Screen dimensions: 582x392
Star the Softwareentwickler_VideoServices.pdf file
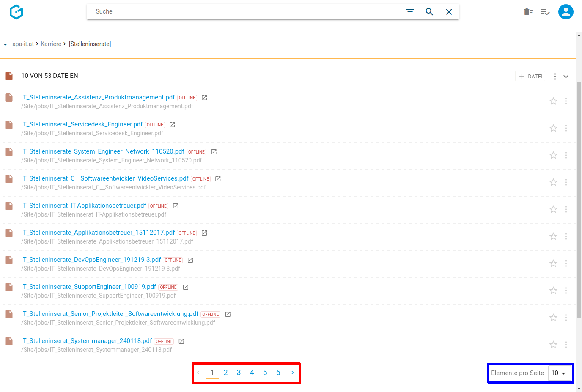553,182
